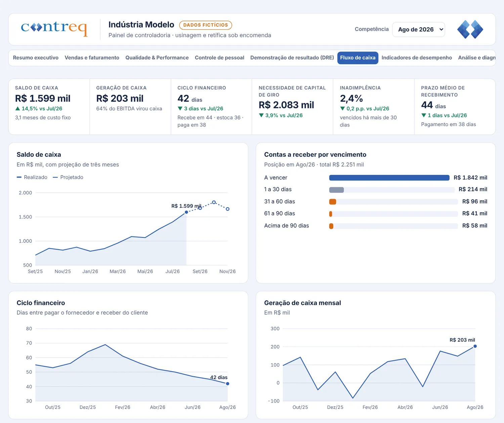Click the 3,9% vs Jul/26 variation
The width and height of the screenshot is (504, 423).
(x=281, y=115)
